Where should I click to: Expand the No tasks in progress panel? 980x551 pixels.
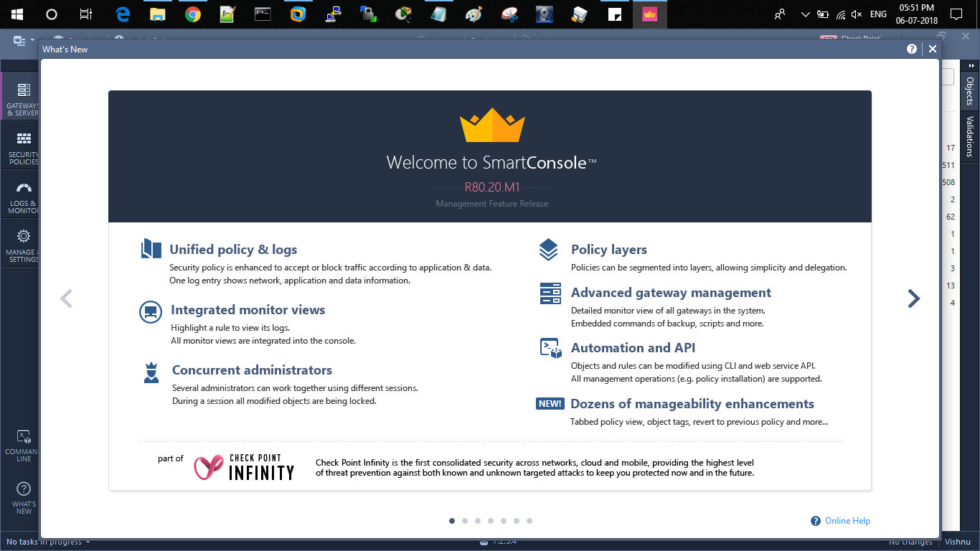pyautogui.click(x=49, y=542)
